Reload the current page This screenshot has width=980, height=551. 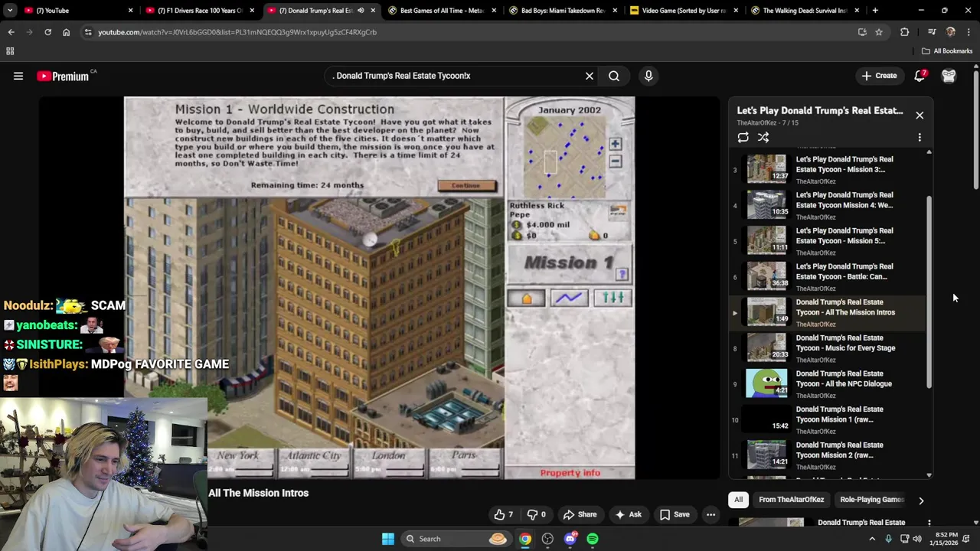point(47,32)
